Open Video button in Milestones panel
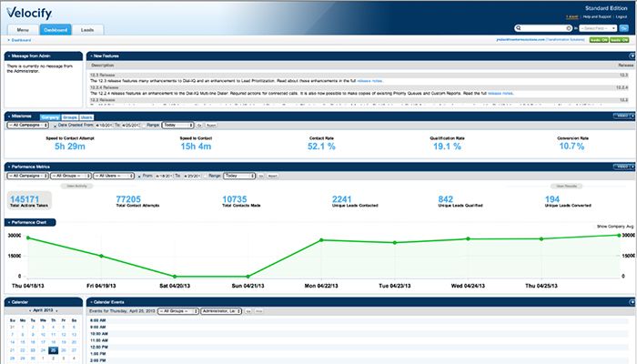 [623, 116]
